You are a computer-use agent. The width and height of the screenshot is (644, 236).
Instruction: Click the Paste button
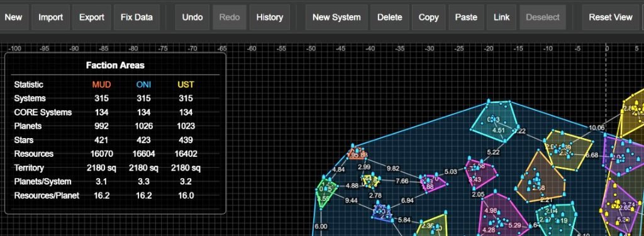(466, 17)
